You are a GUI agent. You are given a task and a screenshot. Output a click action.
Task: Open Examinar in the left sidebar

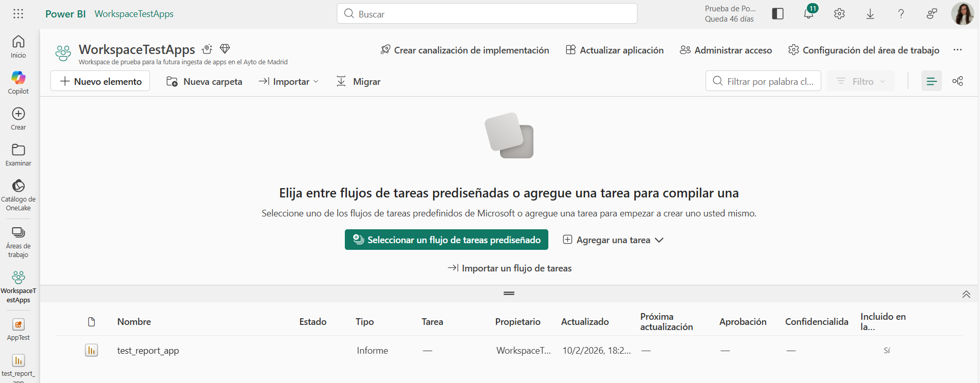point(19,154)
